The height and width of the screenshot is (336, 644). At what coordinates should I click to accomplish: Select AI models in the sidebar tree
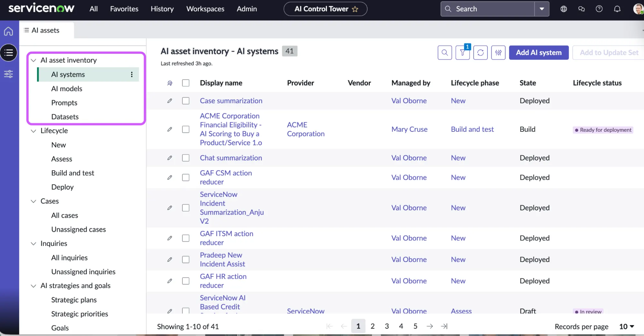coord(67,89)
